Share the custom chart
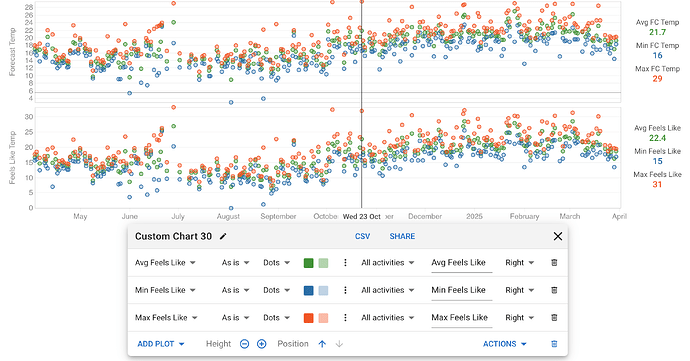 tap(402, 236)
